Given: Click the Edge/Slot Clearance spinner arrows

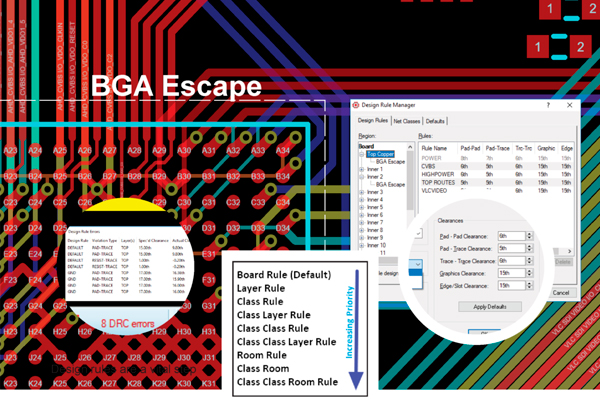Looking at the screenshot, I should point(528,285).
